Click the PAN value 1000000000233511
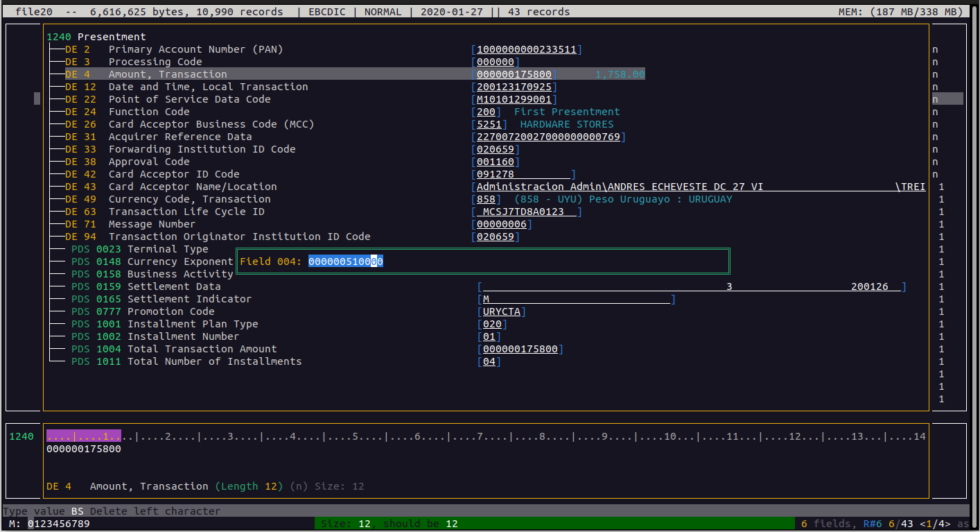 click(526, 49)
